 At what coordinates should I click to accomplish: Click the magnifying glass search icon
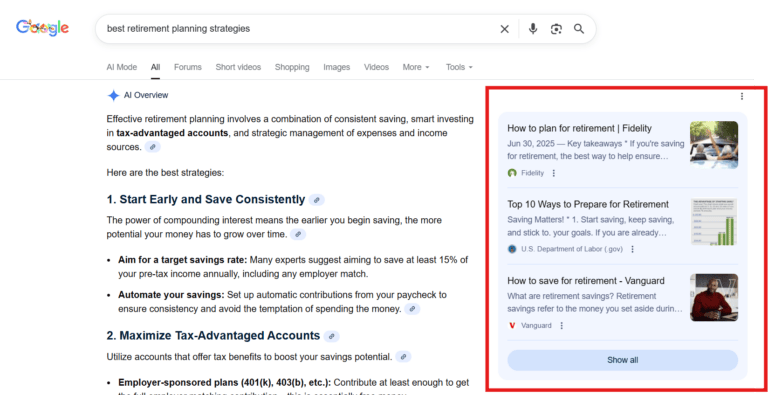coord(579,29)
